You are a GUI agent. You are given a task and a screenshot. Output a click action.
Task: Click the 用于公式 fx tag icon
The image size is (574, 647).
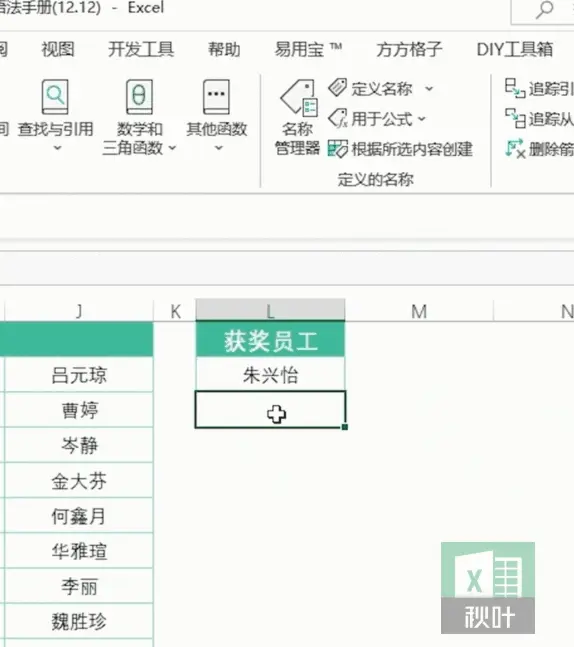[x=338, y=118]
